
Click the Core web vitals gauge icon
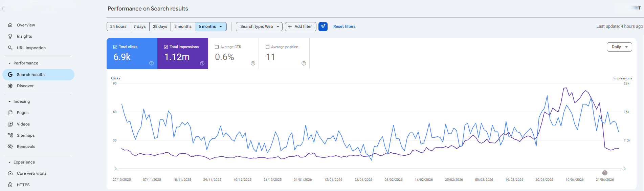coord(10,173)
